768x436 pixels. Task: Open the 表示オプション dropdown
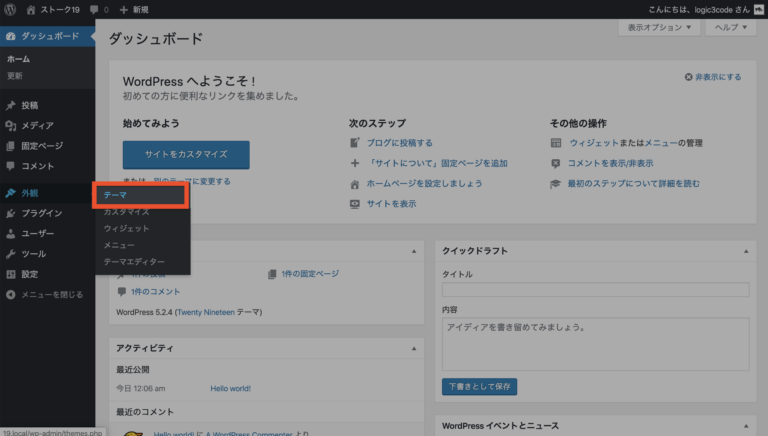pos(659,27)
